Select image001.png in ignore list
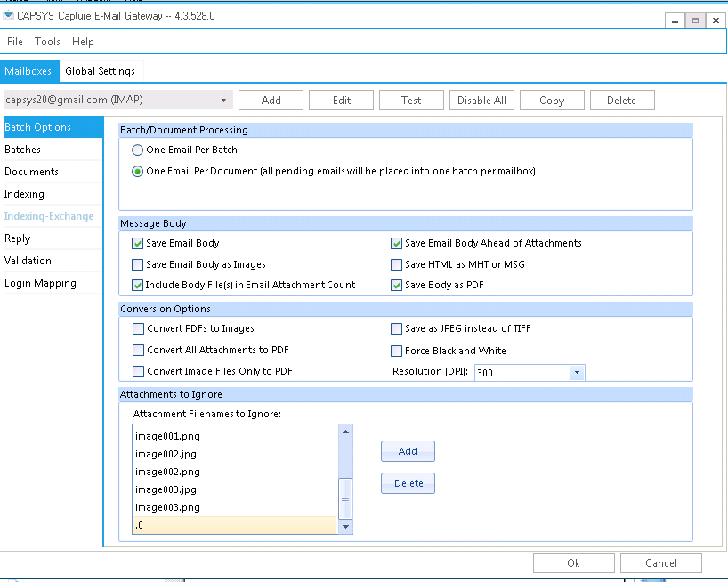Viewport: 728px width, 582px height. [235, 436]
